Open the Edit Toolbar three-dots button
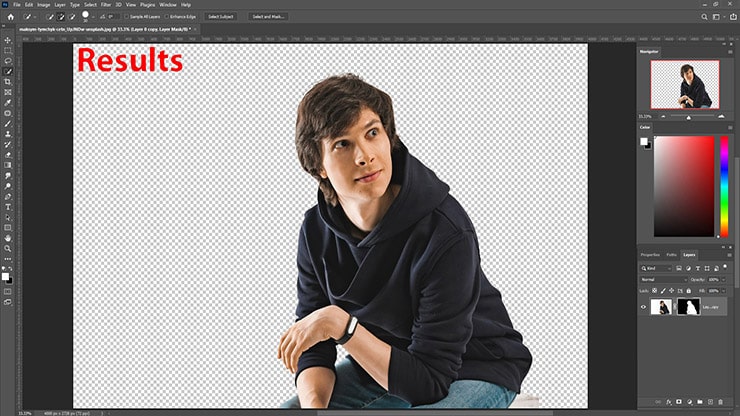The height and width of the screenshot is (416, 740). click(8, 259)
